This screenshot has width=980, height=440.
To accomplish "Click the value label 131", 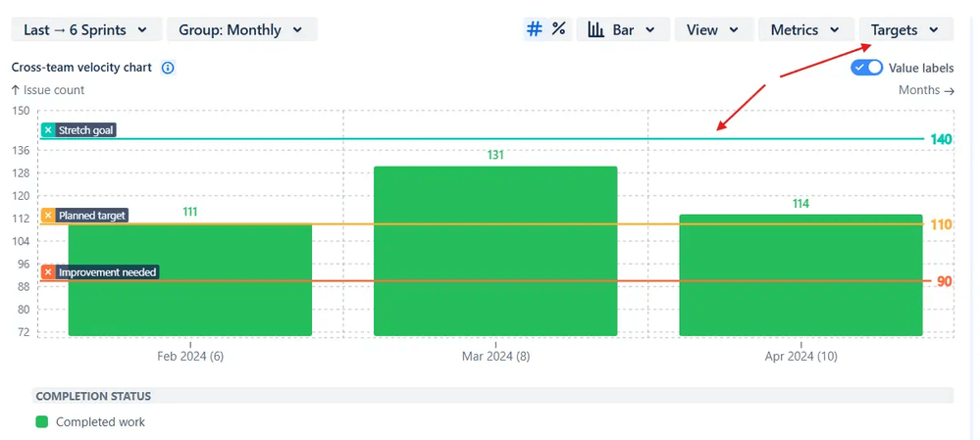I will [495, 155].
